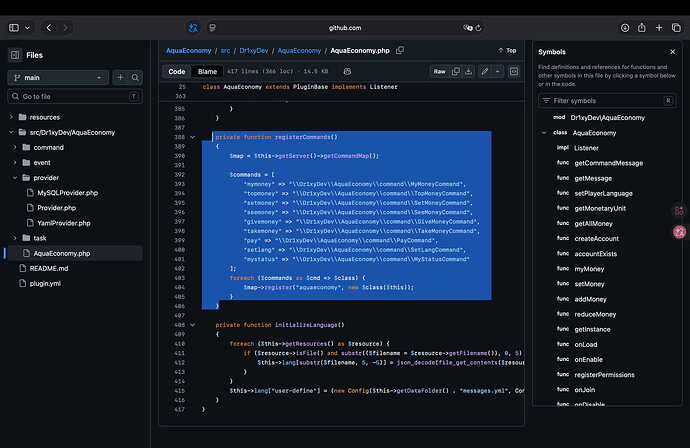Open the Raw file view
The height and width of the screenshot is (448, 690).
439,71
